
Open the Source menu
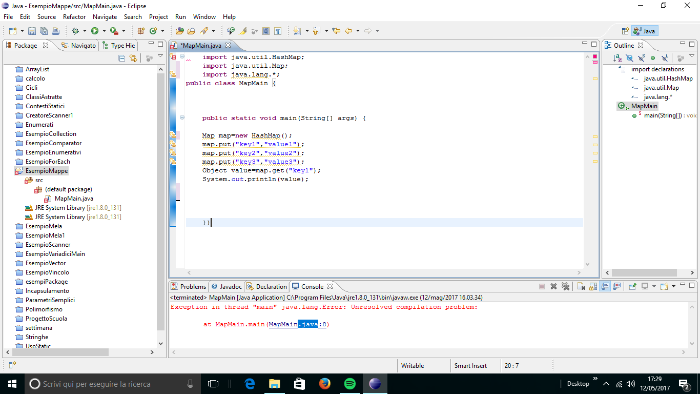(x=46, y=17)
